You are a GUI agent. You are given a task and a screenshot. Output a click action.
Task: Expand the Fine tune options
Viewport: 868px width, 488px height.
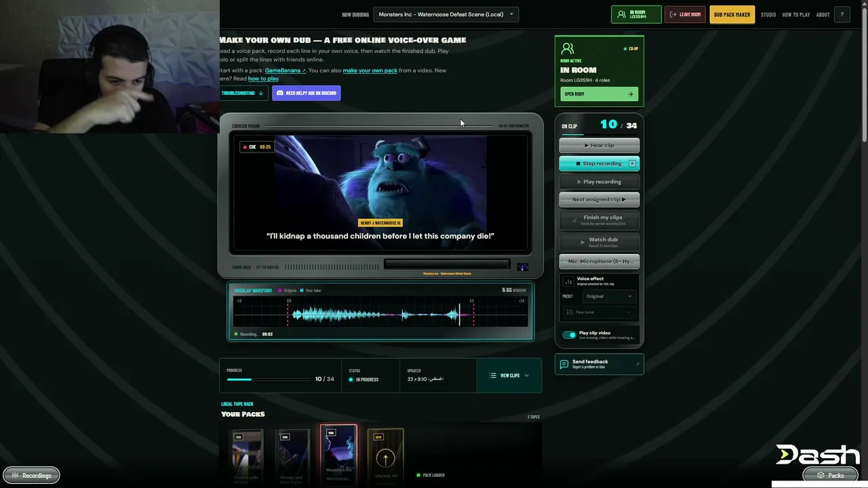coord(599,312)
